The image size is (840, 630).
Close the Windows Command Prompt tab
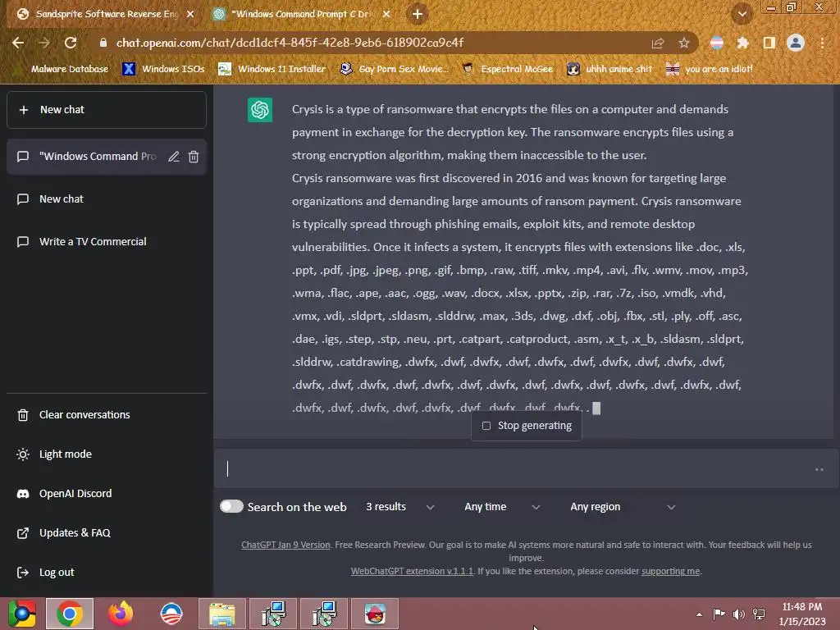coord(387,15)
